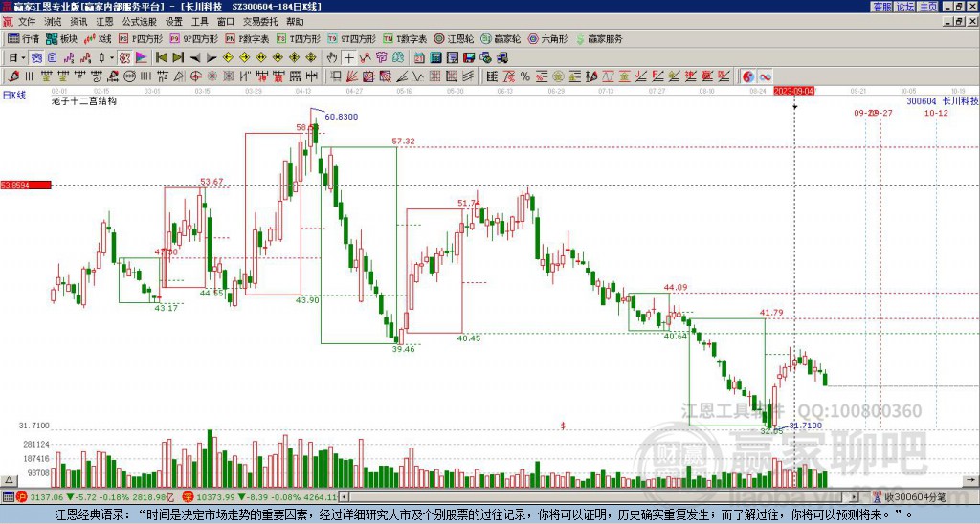Go to the 主页 homepage link
This screenshot has width=980, height=524.
(927, 7)
